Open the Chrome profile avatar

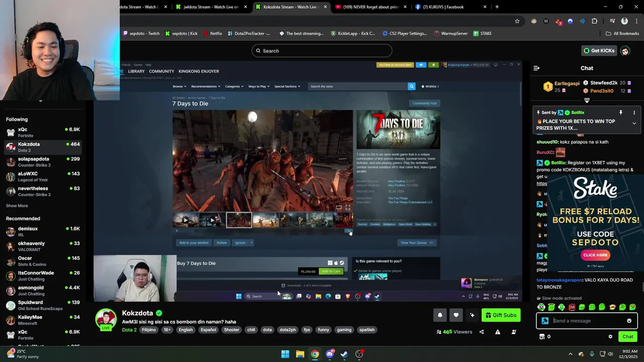click(x=624, y=21)
